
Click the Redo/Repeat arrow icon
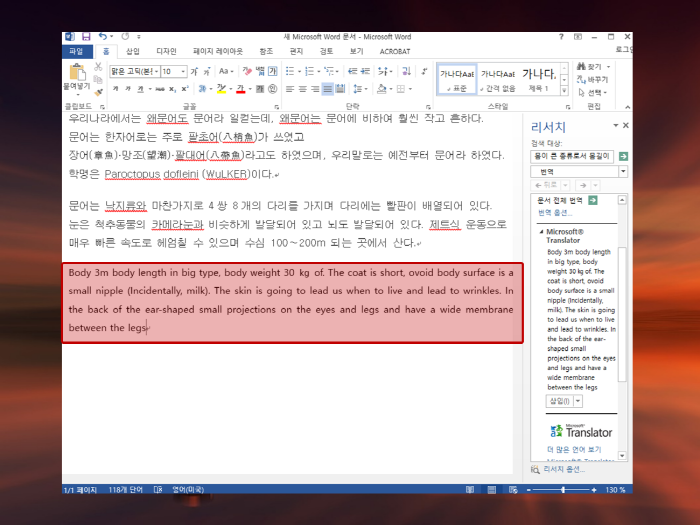[x=125, y=37]
